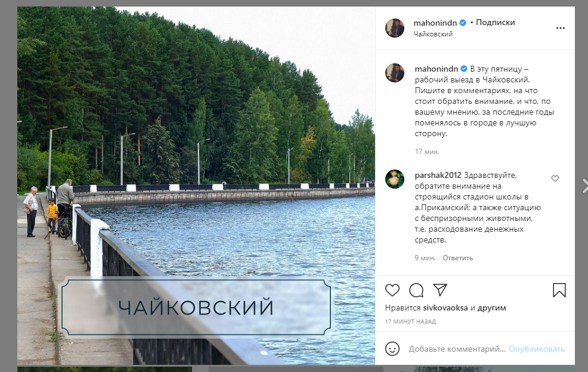
Task: Reply to comment via Ответить
Action: coord(457,259)
